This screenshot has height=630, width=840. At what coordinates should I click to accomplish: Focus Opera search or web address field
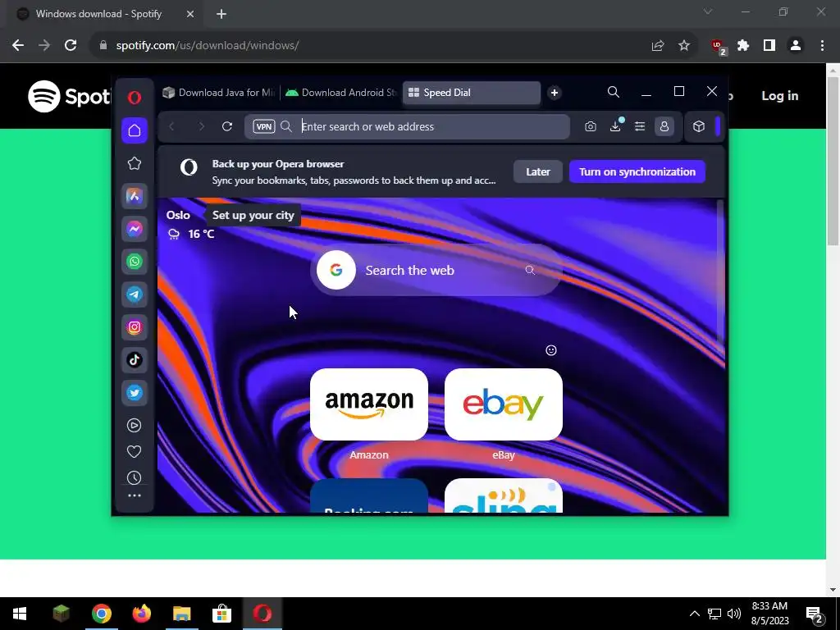pyautogui.click(x=407, y=126)
